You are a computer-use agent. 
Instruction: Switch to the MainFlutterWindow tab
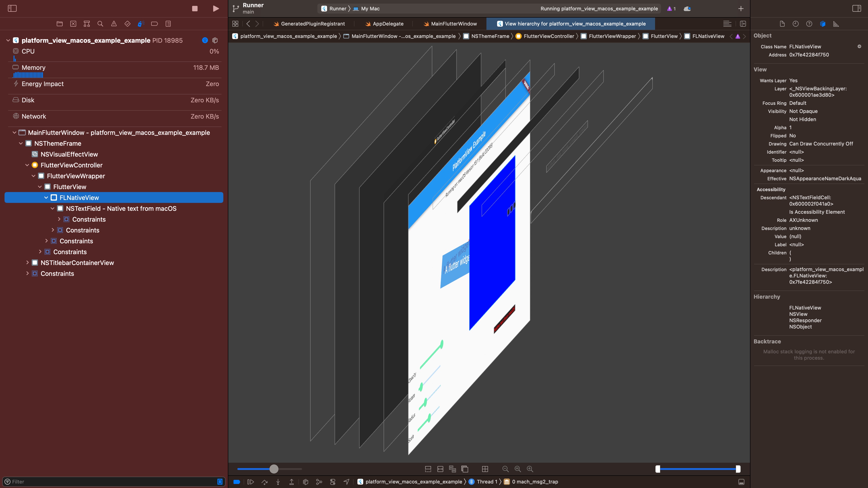[453, 23]
